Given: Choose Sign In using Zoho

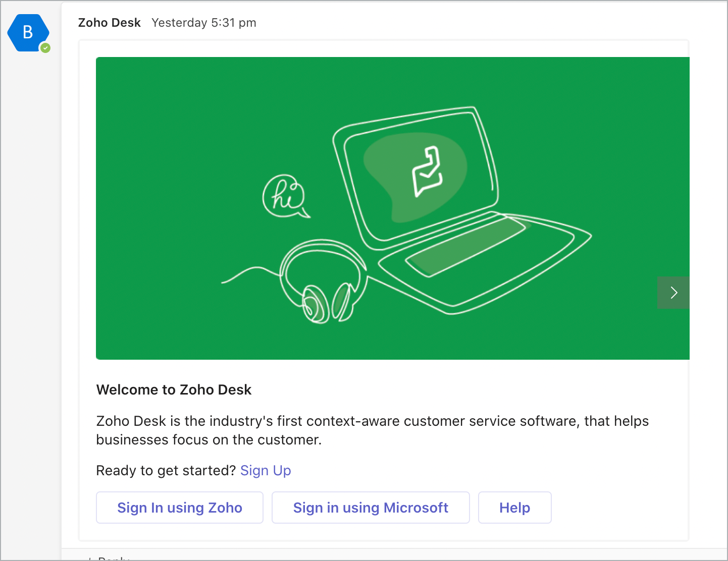Looking at the screenshot, I should coord(180,508).
